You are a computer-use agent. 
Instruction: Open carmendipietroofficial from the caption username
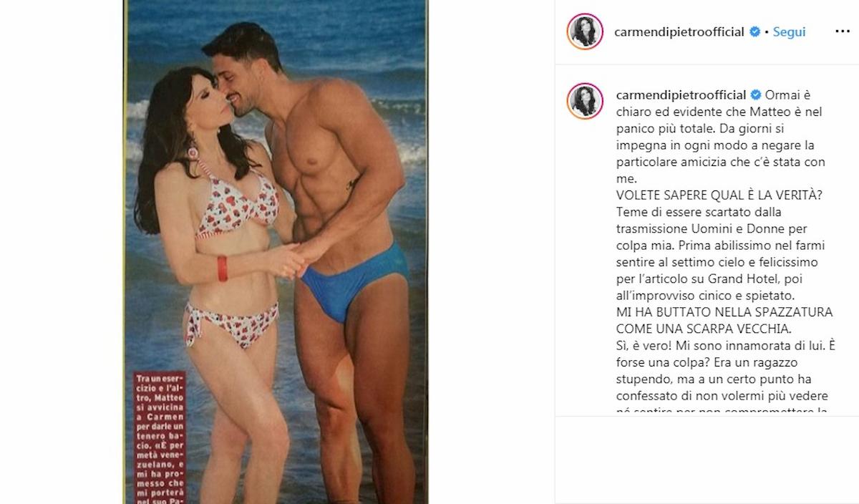pos(680,94)
